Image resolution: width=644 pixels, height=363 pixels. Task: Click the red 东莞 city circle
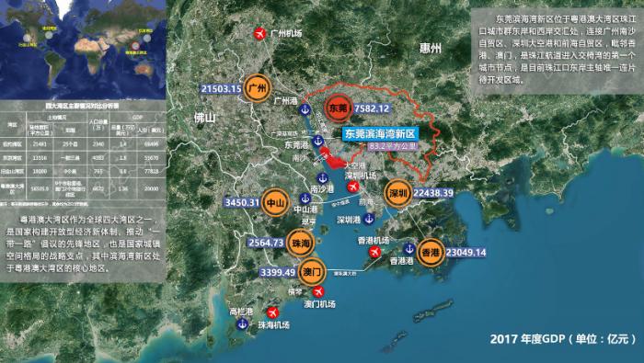tap(338, 108)
